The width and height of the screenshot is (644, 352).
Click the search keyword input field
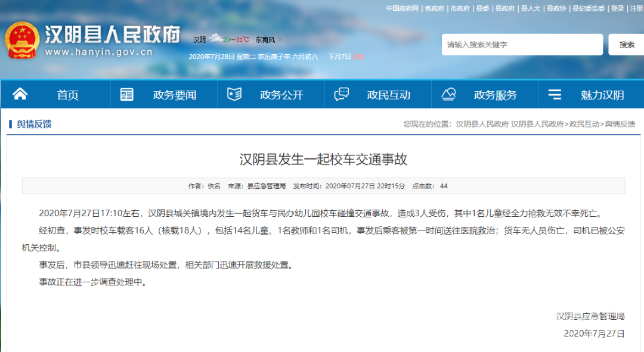[522, 45]
